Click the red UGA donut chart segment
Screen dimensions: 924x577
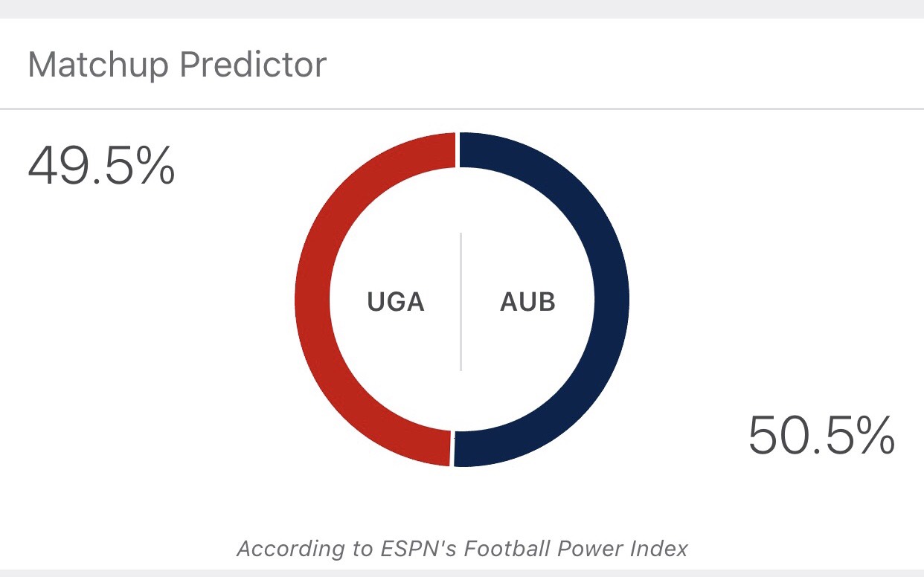312,300
